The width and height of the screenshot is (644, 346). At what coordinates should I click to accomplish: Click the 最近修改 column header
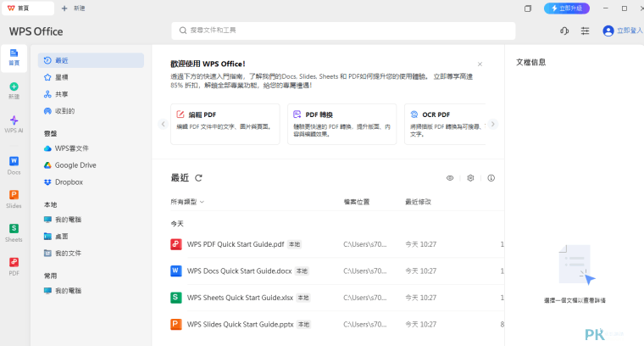418,202
